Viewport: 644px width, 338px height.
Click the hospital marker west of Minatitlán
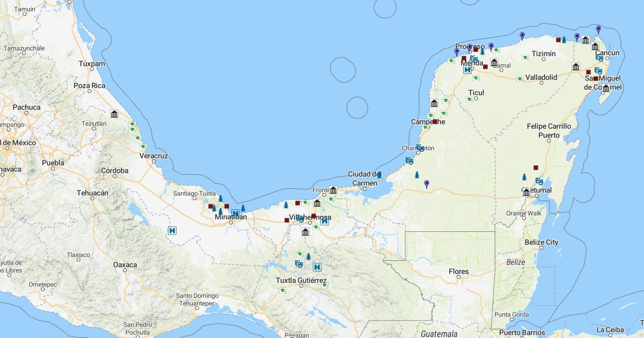pos(172,231)
